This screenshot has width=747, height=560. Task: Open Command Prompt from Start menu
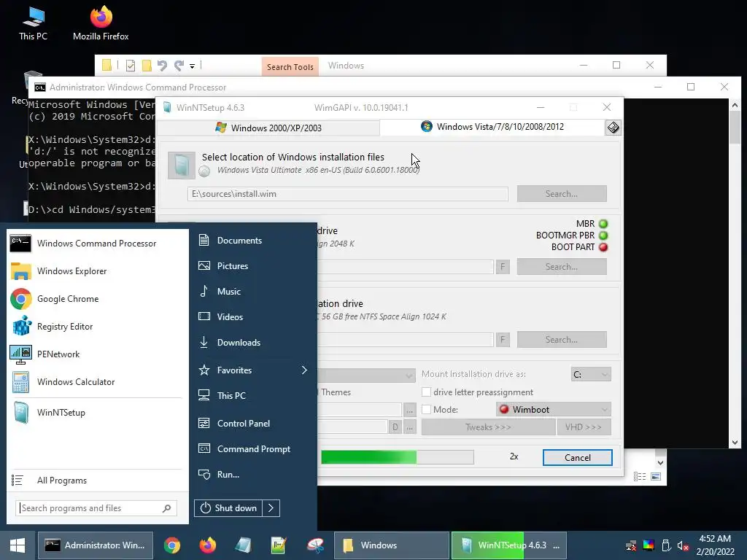click(252, 449)
